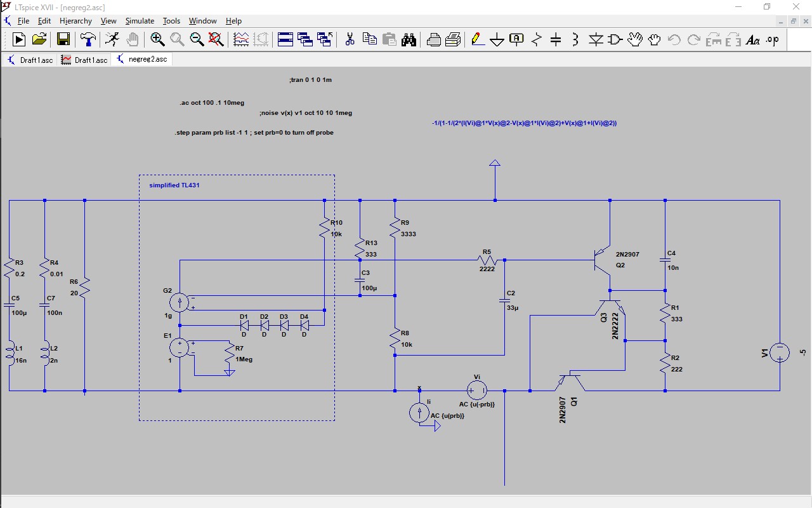Screen dimensions: 812x508
Task: Select the Copy tool in the toolbar
Action: pos(369,39)
